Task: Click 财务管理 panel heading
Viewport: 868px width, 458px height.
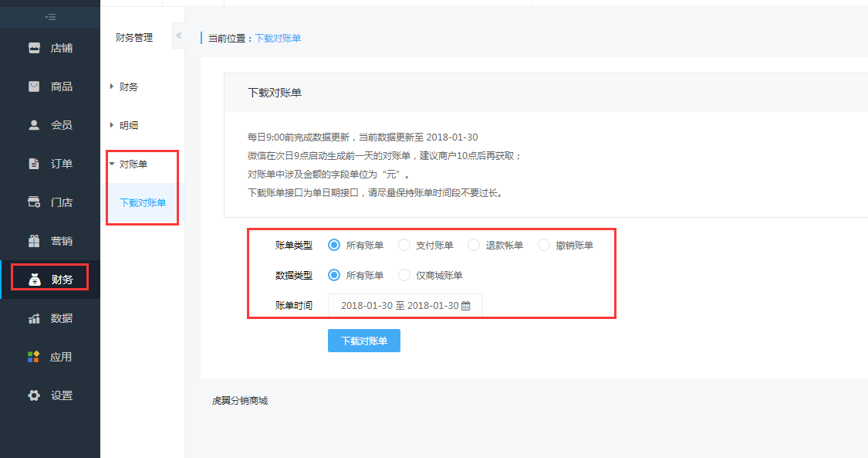Action: (x=134, y=38)
